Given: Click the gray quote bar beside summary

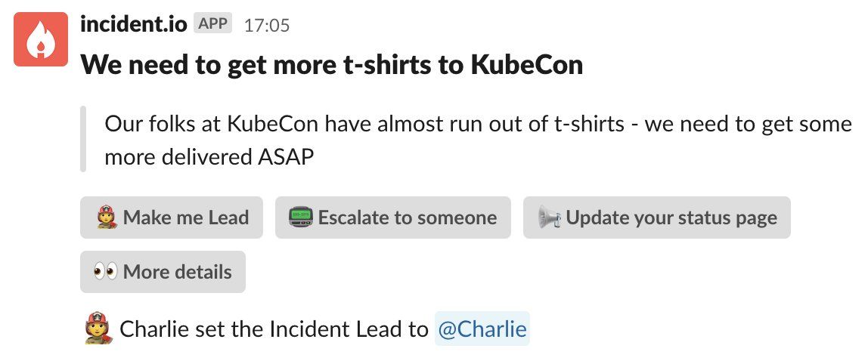Looking at the screenshot, I should (83, 139).
